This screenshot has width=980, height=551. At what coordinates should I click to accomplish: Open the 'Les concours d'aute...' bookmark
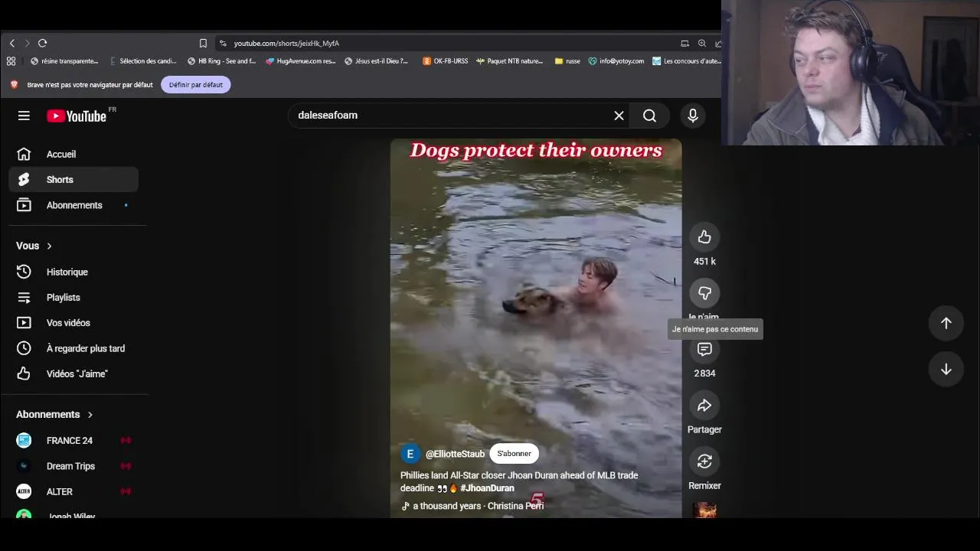point(686,61)
